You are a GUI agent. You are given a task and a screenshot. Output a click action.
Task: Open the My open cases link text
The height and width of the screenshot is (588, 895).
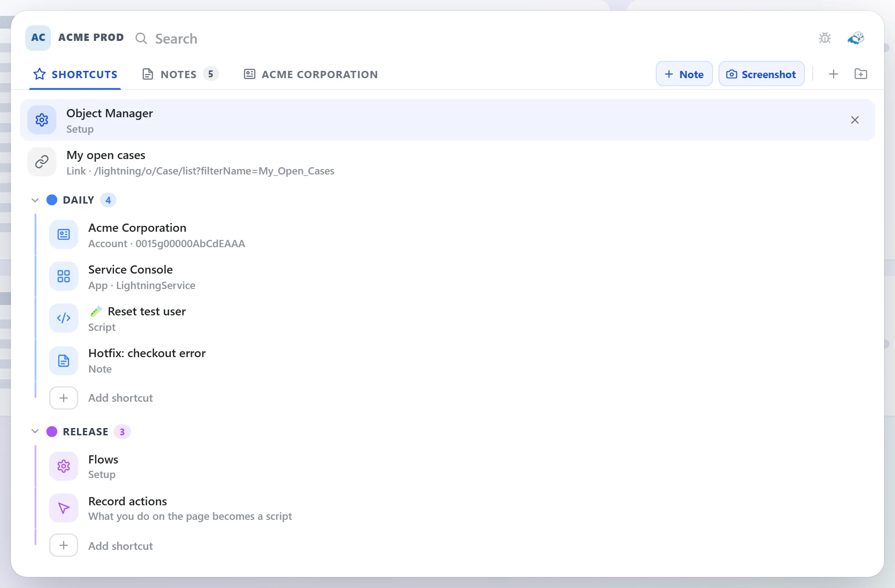click(106, 155)
